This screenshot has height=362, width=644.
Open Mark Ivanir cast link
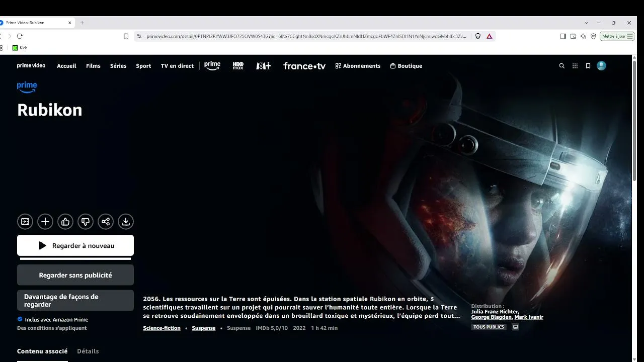pos(529,317)
